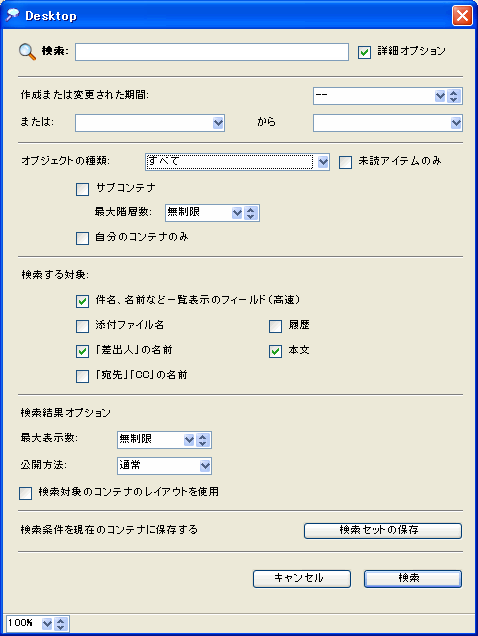This screenshot has height=636, width=478.
Task: Click the 検索 button at the bottom
Action: click(413, 579)
